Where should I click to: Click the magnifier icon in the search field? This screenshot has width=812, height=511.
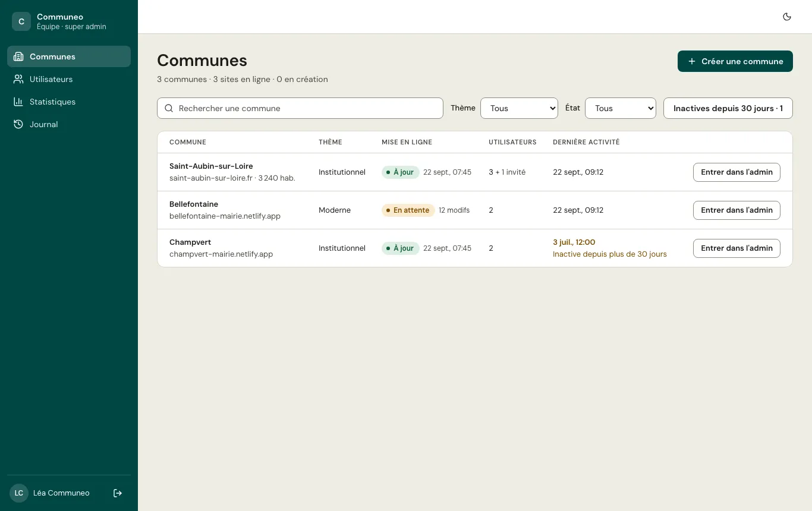[x=169, y=108]
